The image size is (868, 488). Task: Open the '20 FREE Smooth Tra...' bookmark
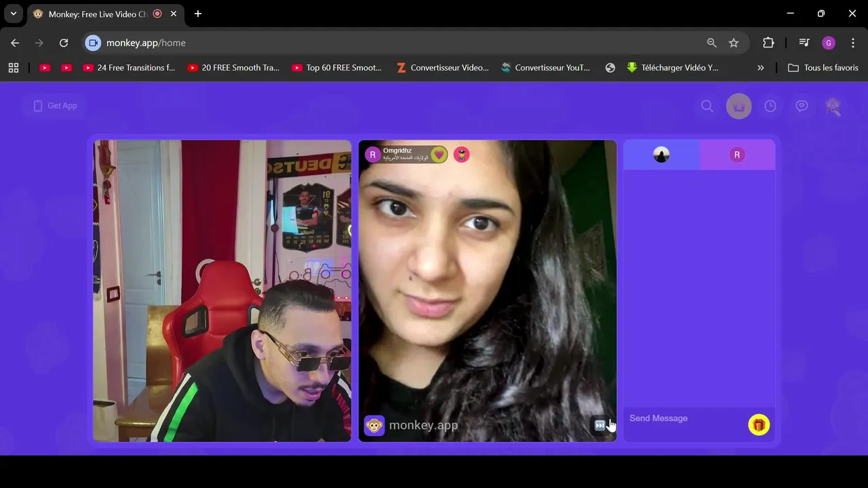[x=233, y=68]
